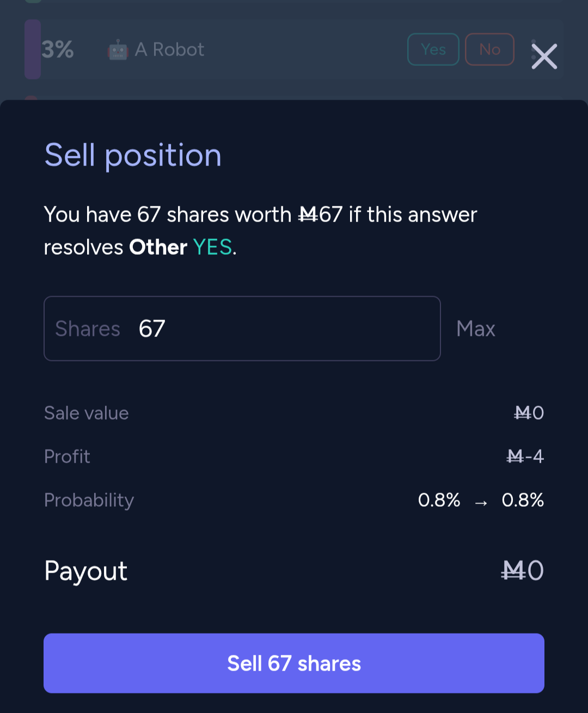Click the Profit label

pyautogui.click(x=67, y=456)
